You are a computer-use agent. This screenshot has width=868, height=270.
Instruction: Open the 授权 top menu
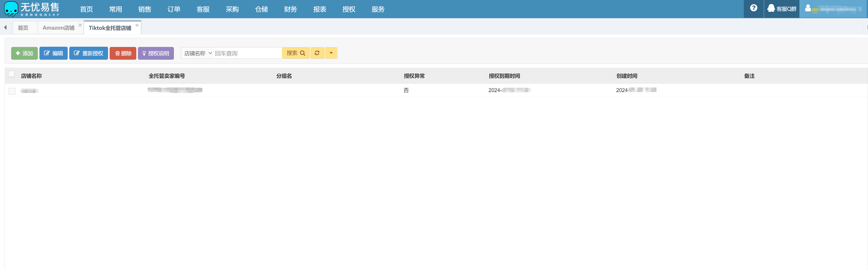(349, 9)
